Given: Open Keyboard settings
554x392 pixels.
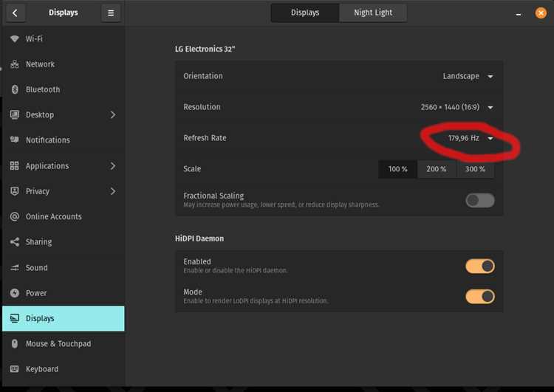Looking at the screenshot, I should 64,369.
